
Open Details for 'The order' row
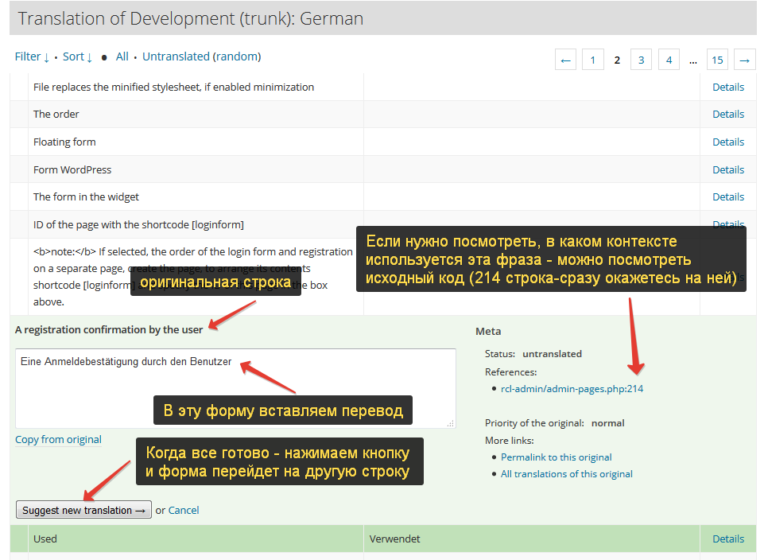727,114
